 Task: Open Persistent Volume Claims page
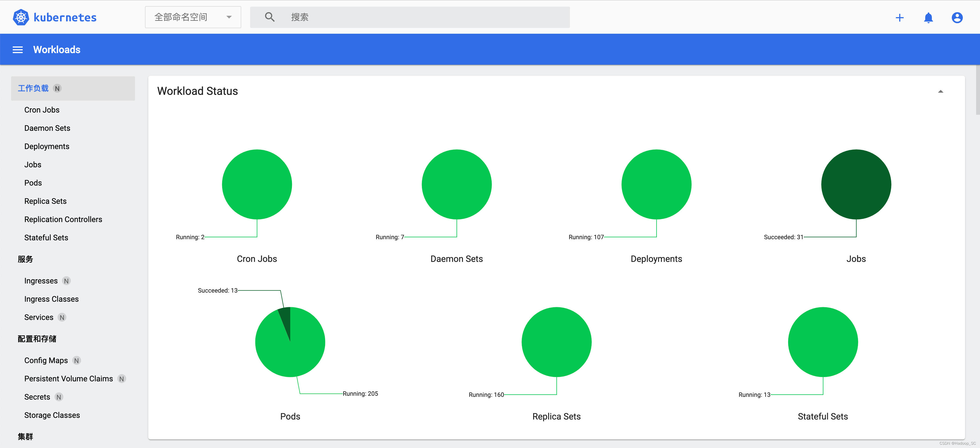[69, 379]
